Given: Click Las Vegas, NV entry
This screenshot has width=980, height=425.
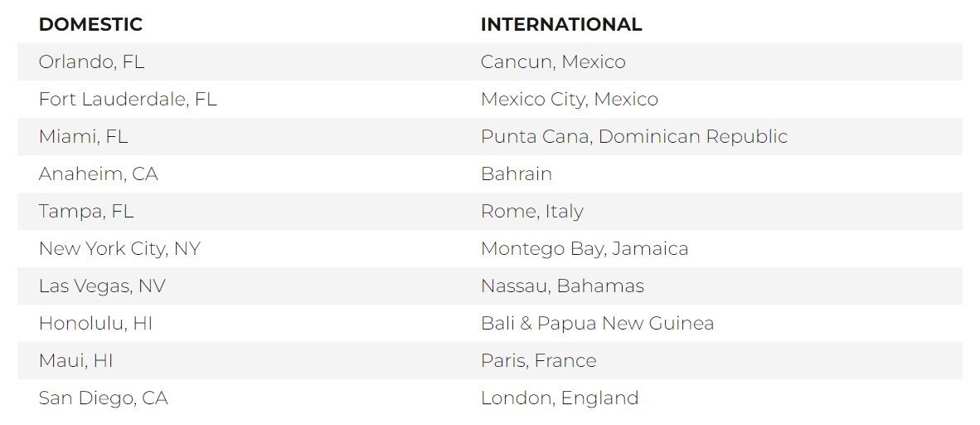Looking at the screenshot, I should click(x=102, y=286).
